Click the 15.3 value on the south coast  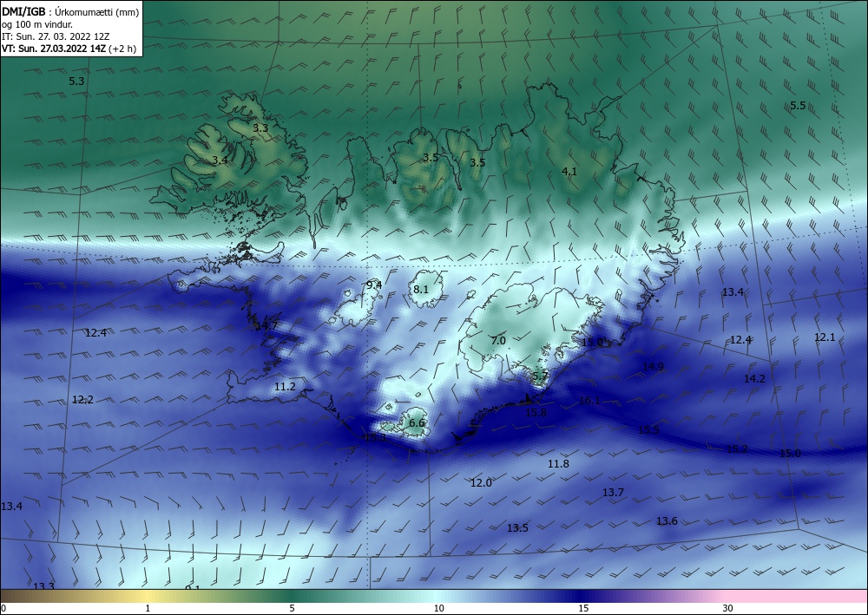[x=375, y=437]
